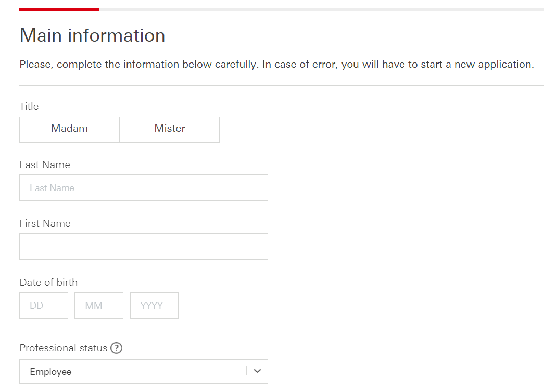Viewport: 544px width, 392px height.
Task: Click the Employee value in the combo box
Action: [50, 372]
